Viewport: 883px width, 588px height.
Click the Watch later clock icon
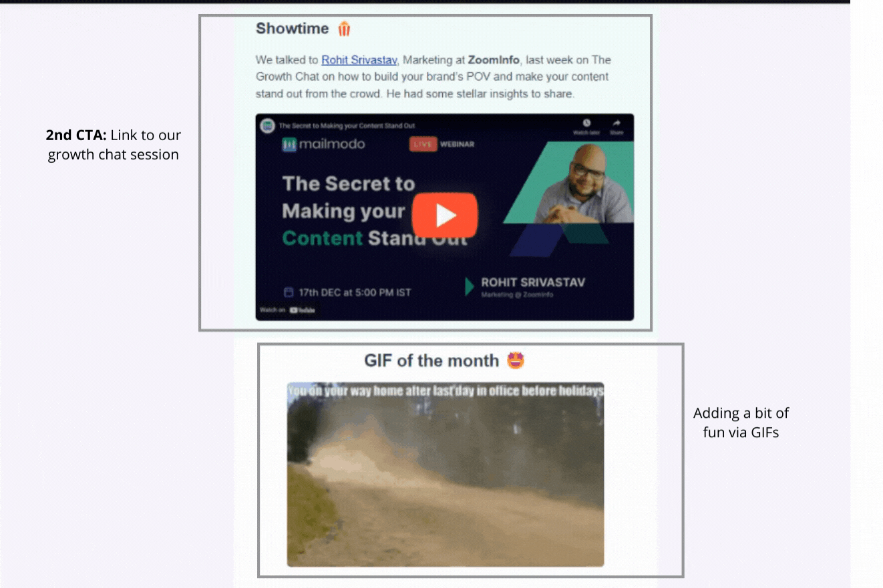pos(586,123)
